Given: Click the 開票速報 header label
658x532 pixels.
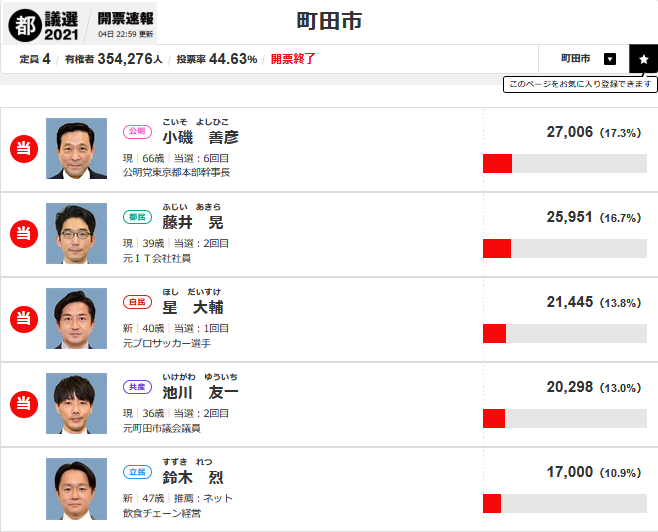Looking at the screenshot, I should pyautogui.click(x=125, y=18).
